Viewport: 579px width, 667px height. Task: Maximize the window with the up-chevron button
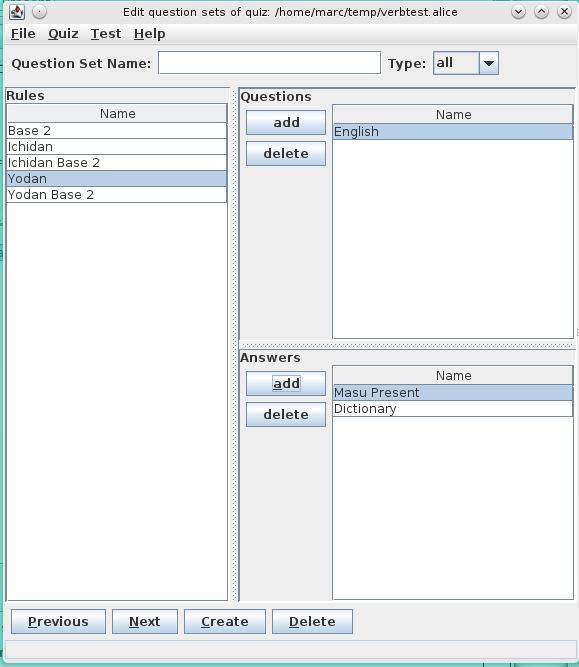click(542, 12)
